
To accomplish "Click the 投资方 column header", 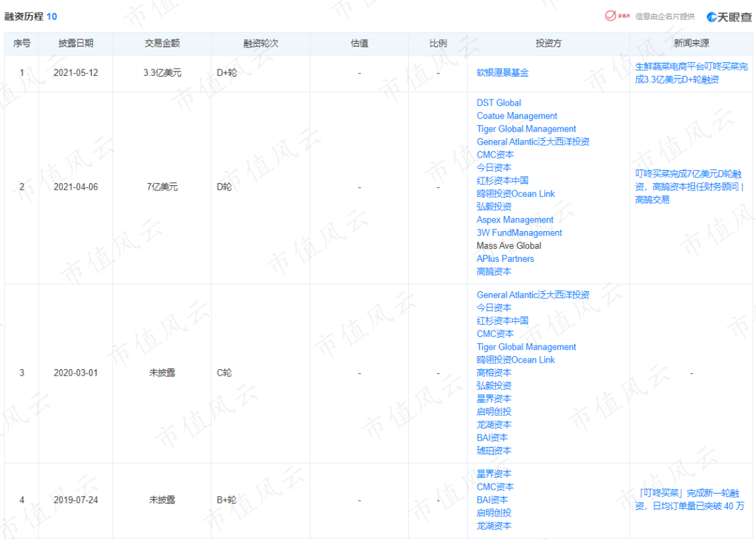I will click(x=548, y=43).
